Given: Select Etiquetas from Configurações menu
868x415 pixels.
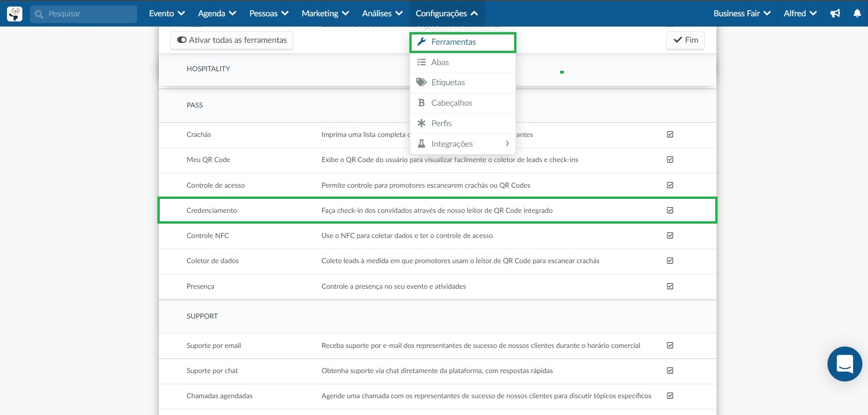Looking at the screenshot, I should (463, 82).
